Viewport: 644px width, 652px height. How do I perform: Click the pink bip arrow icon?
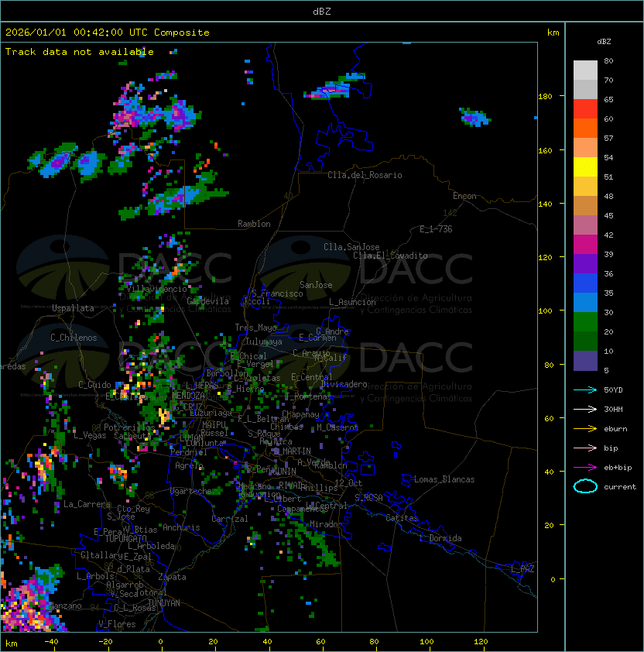585,448
